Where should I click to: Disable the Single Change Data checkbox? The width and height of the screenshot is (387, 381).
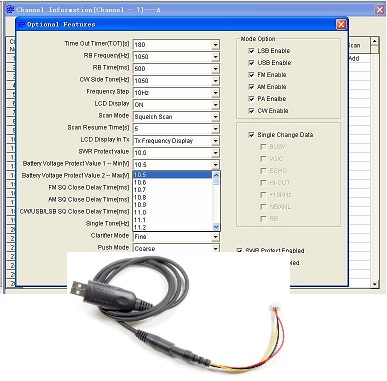pos(252,135)
